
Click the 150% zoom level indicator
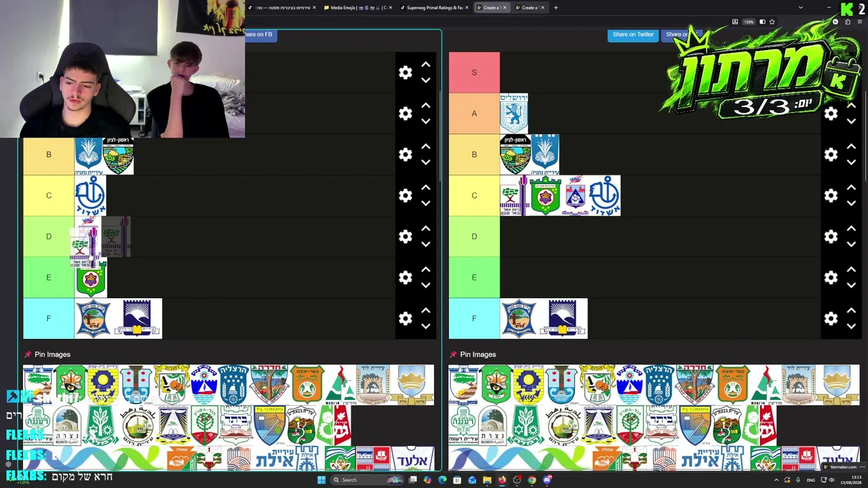coord(749,22)
